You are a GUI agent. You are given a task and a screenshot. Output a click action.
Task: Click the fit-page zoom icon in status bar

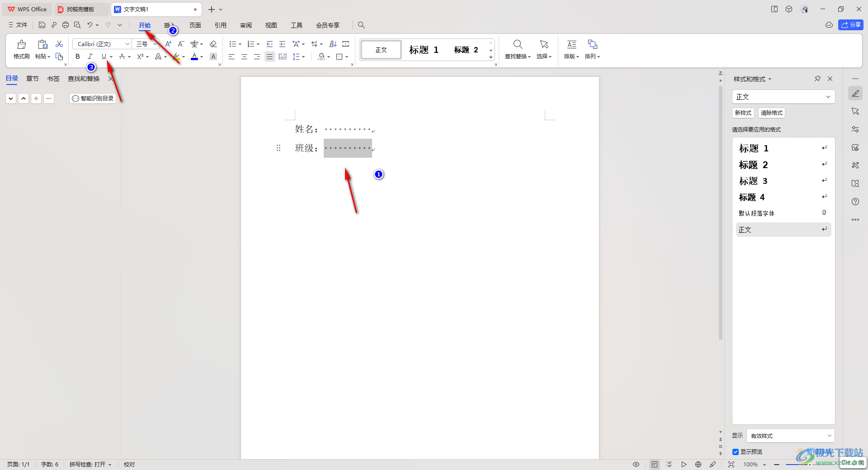click(x=731, y=464)
